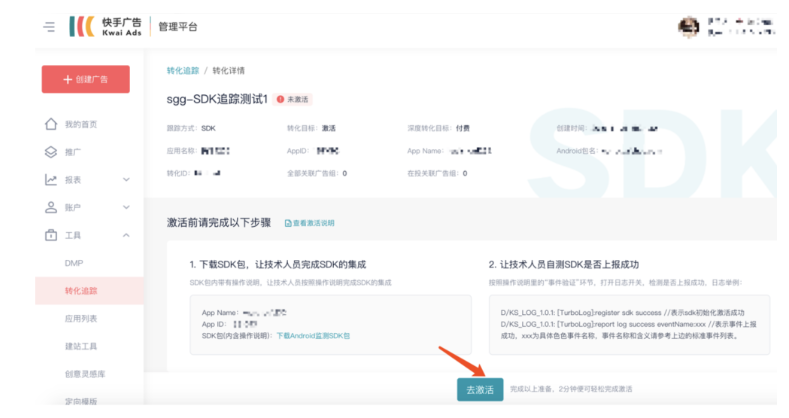Click the sgg-SDK追踪测试1 title
The image size is (789, 418).
(x=217, y=99)
